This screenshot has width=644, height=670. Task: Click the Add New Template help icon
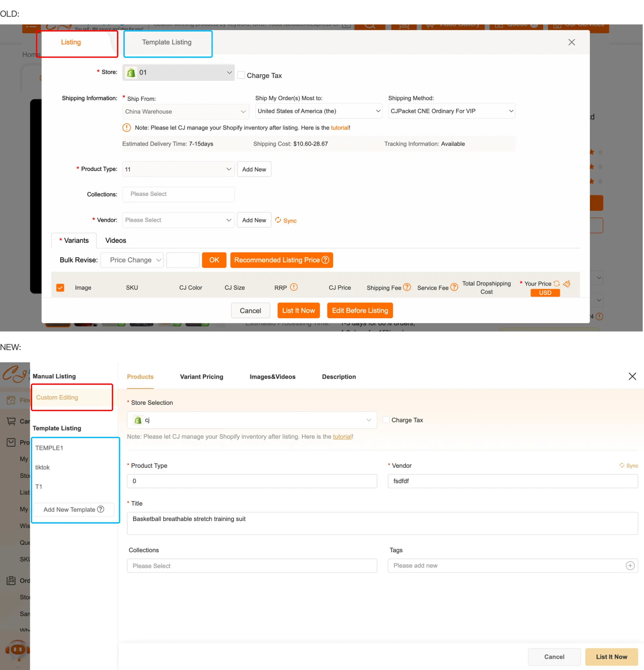coord(101,509)
